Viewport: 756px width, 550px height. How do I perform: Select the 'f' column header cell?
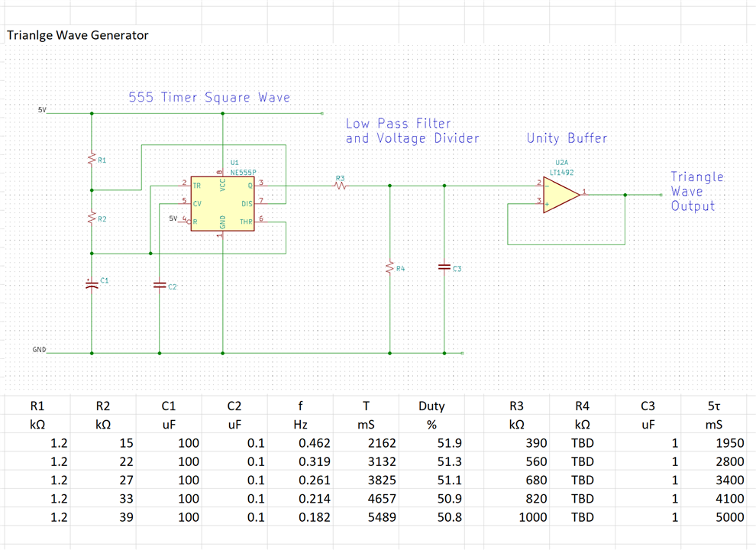pyautogui.click(x=300, y=406)
